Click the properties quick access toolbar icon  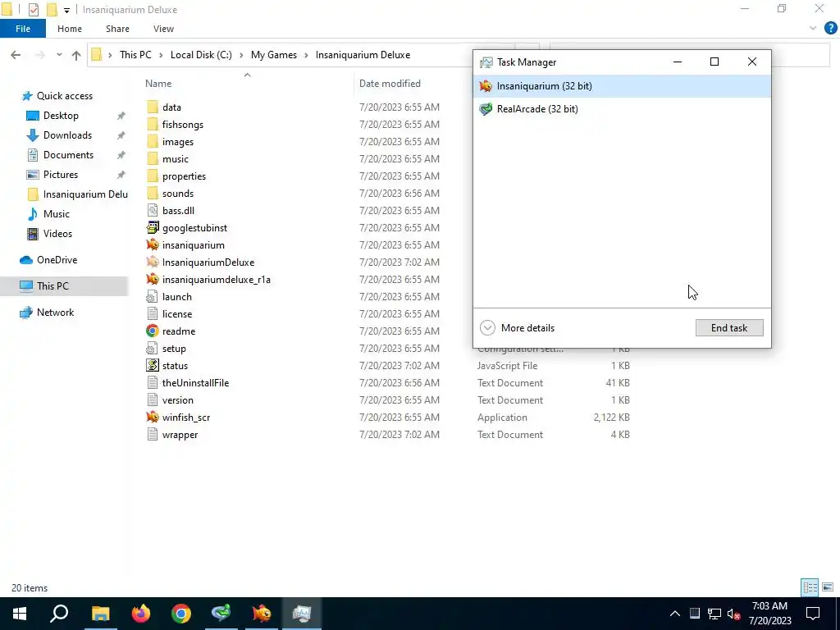pyautogui.click(x=33, y=10)
